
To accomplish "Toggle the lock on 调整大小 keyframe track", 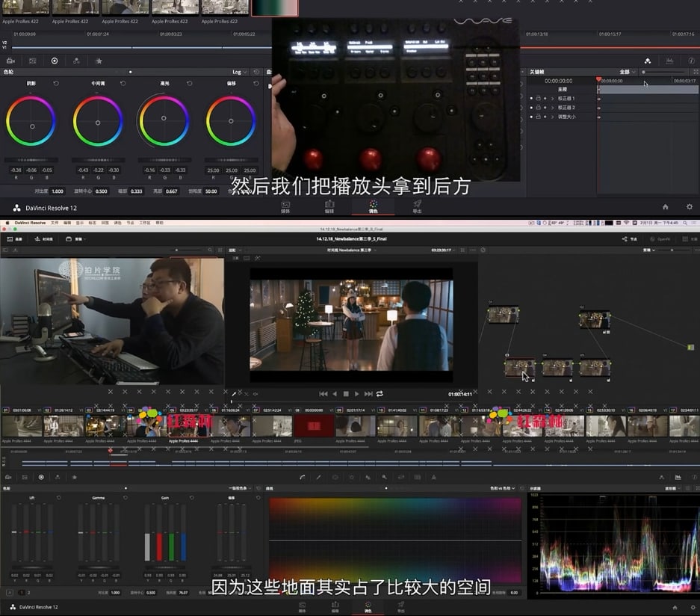I will click(x=538, y=117).
